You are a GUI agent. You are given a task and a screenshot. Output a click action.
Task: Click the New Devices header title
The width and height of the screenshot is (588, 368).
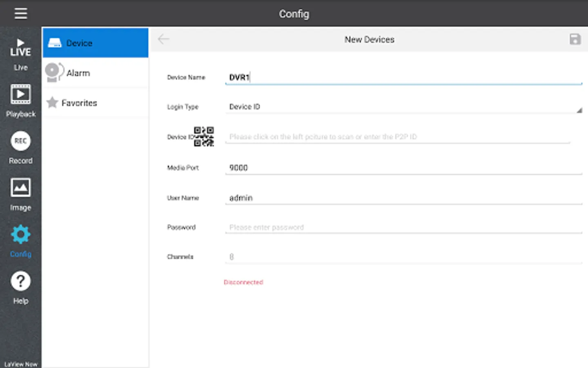coord(370,40)
